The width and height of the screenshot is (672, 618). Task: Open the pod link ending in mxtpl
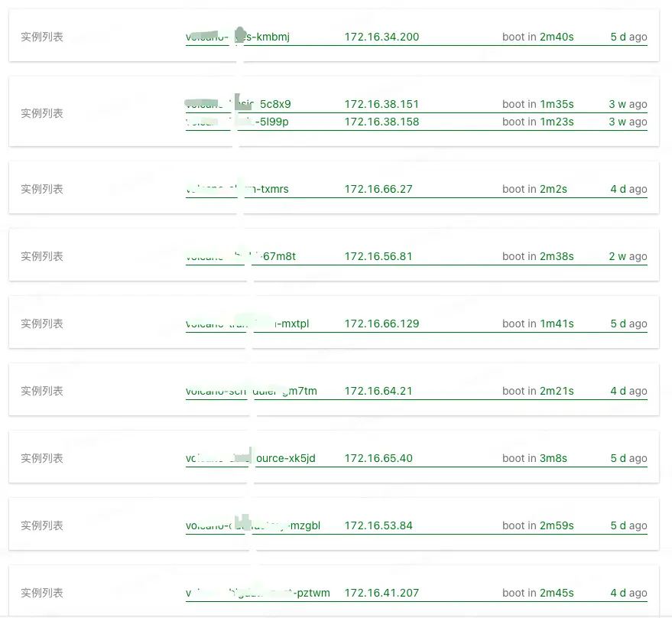pos(248,324)
